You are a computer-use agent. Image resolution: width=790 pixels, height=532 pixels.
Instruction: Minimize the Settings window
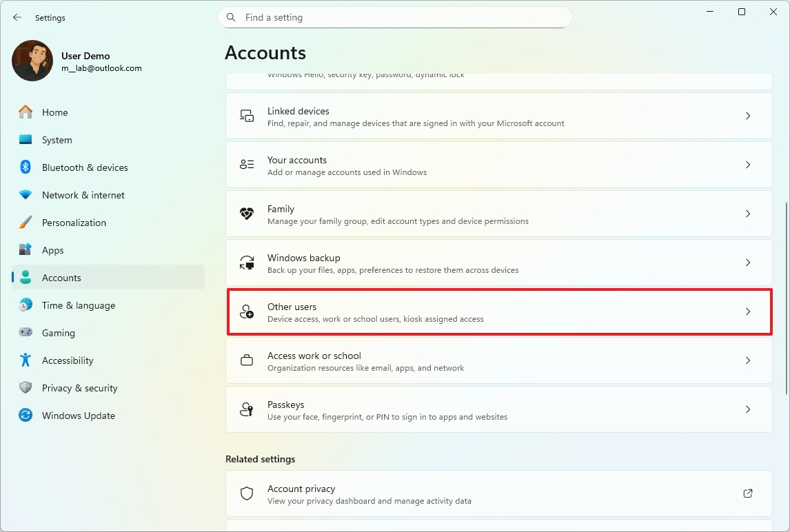[710, 12]
